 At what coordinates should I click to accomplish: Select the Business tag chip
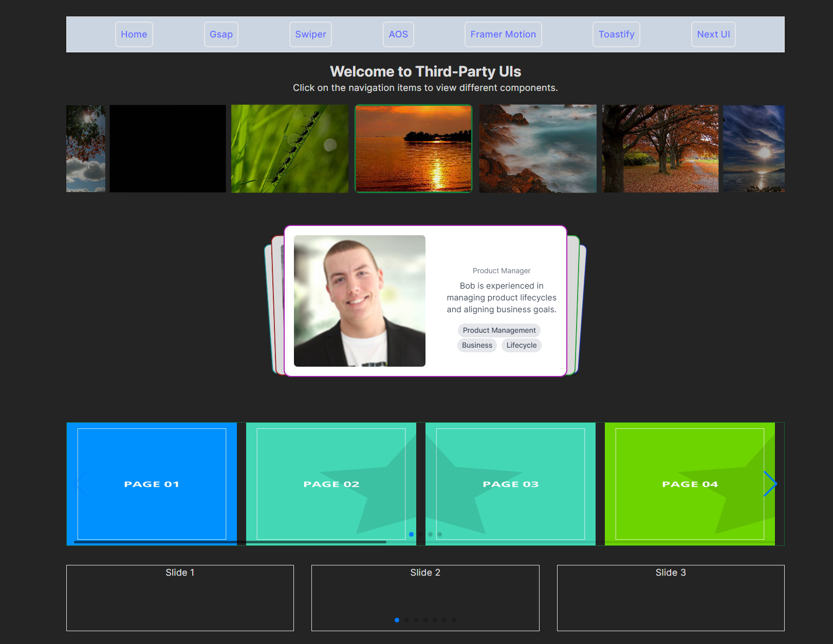point(477,345)
